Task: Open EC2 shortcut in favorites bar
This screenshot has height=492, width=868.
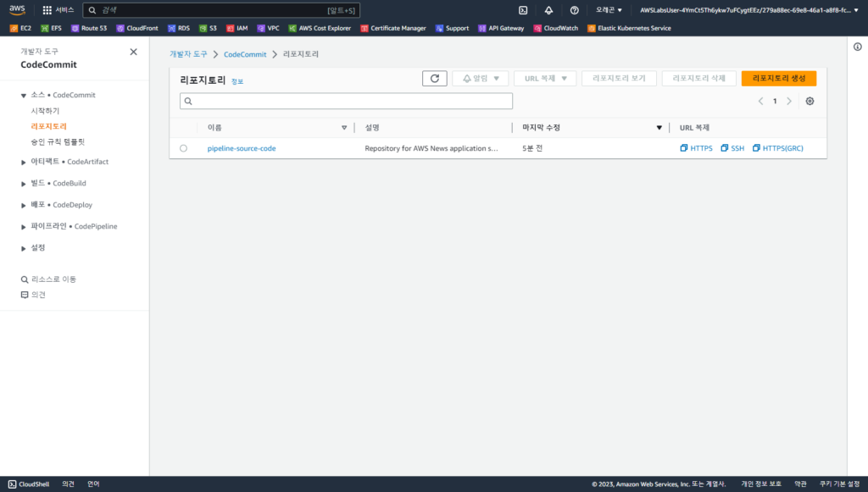Action: [x=20, y=28]
